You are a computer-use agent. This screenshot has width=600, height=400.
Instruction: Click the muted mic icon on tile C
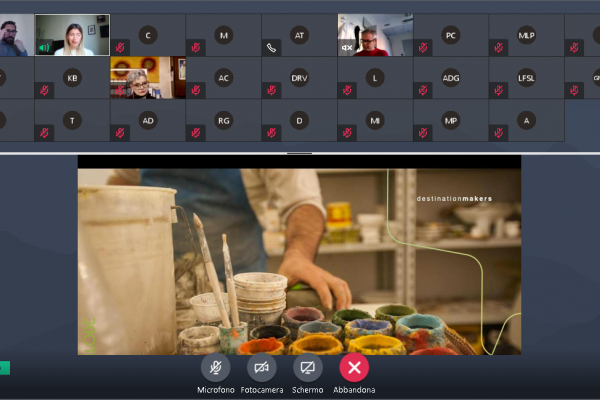[x=120, y=47]
